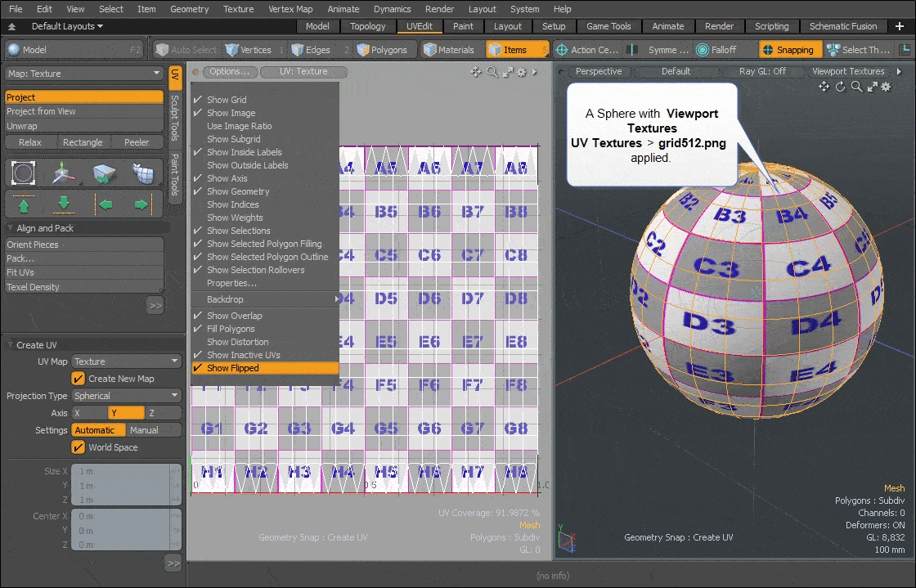The height and width of the screenshot is (588, 916).
Task: Click the UV move up green arrow icon
Action: 23,204
